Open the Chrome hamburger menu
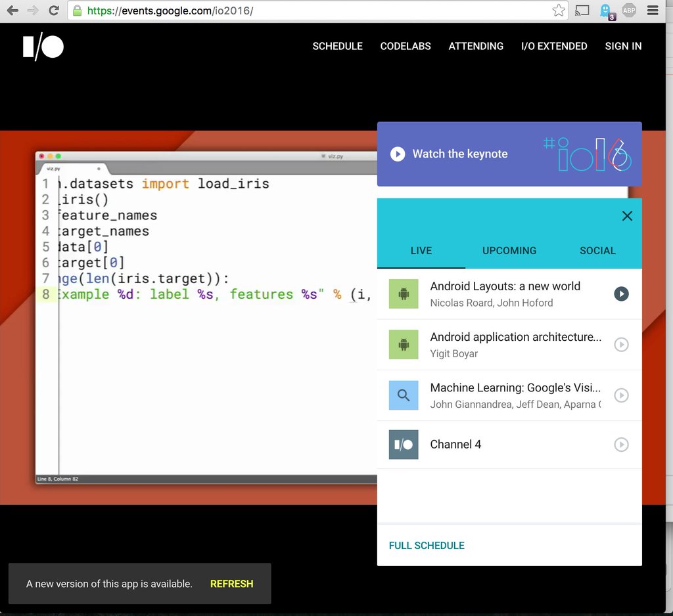The width and height of the screenshot is (673, 616). tap(653, 11)
